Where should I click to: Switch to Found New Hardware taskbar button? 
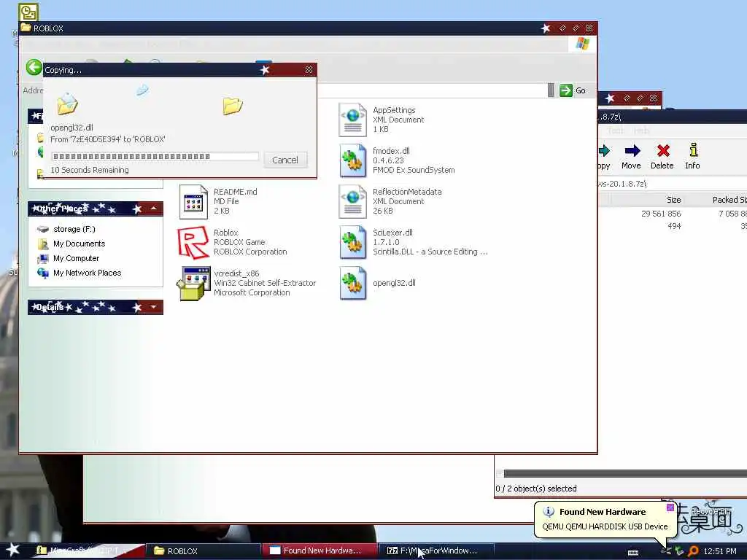click(320, 551)
